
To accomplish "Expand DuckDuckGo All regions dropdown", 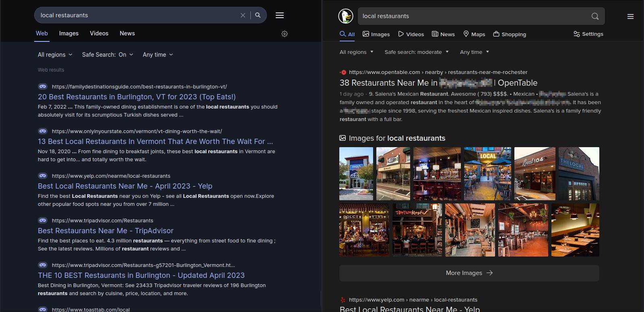I will pos(357,52).
